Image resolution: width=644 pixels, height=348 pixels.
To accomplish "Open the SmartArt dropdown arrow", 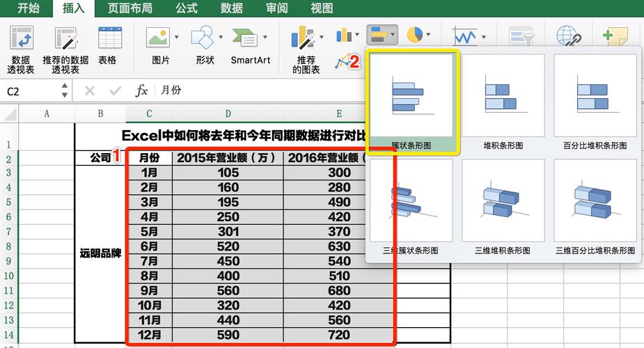I will click(x=265, y=37).
